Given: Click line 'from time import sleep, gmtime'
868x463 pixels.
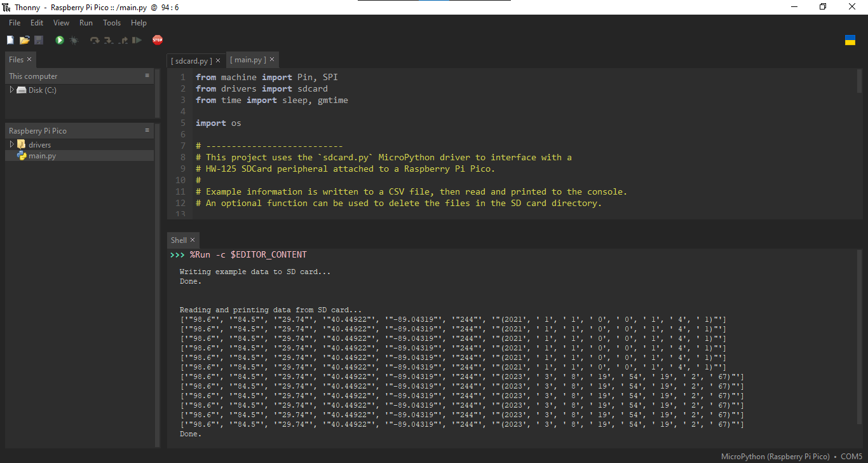Looking at the screenshot, I should 272,100.
